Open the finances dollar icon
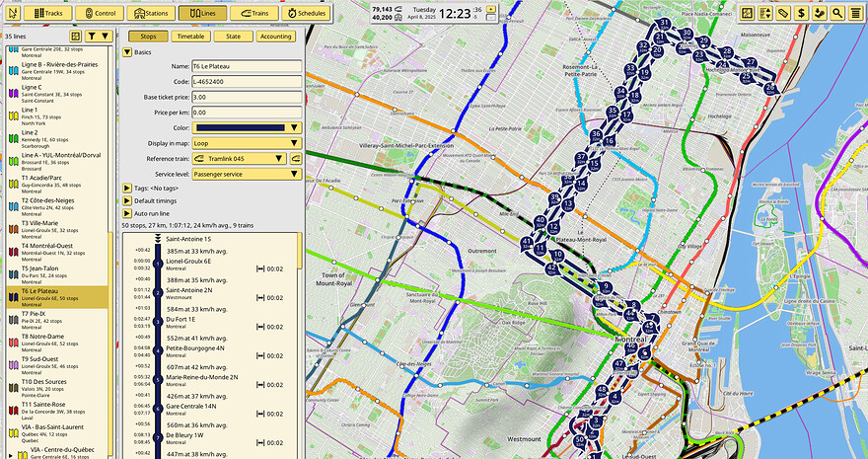 tap(801, 13)
